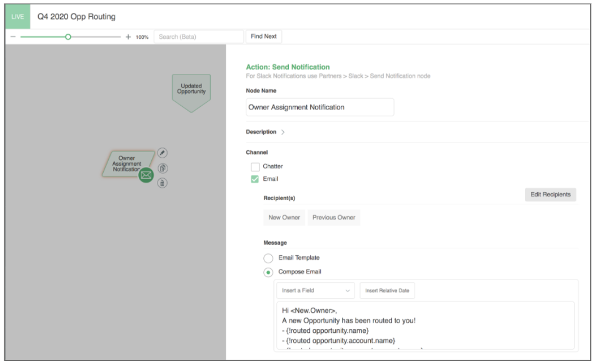Image resolution: width=594 pixels, height=364 pixels.
Task: Click the canvas zoom slider handle
Action: 68,37
